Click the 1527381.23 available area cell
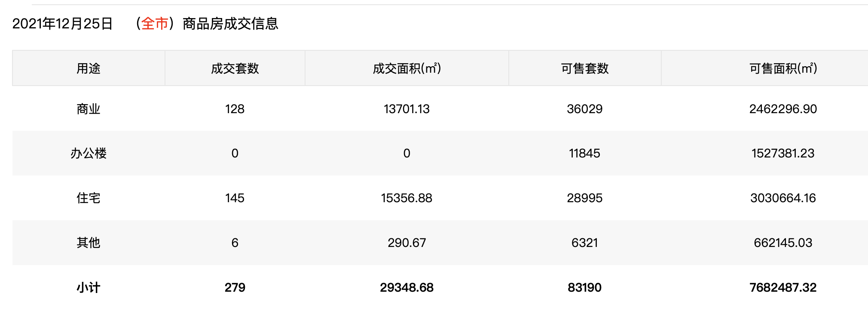868x333 pixels. click(x=783, y=153)
